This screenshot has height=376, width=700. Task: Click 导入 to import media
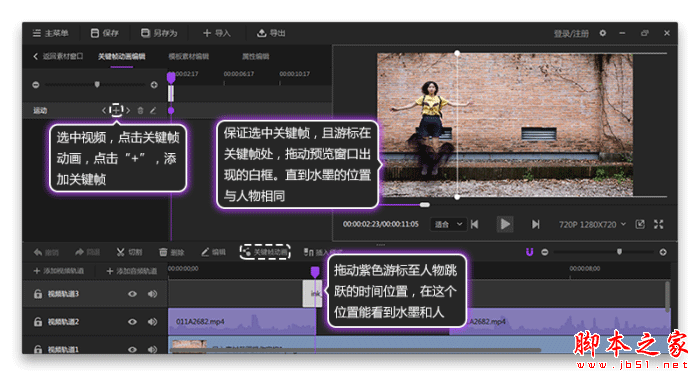217,33
